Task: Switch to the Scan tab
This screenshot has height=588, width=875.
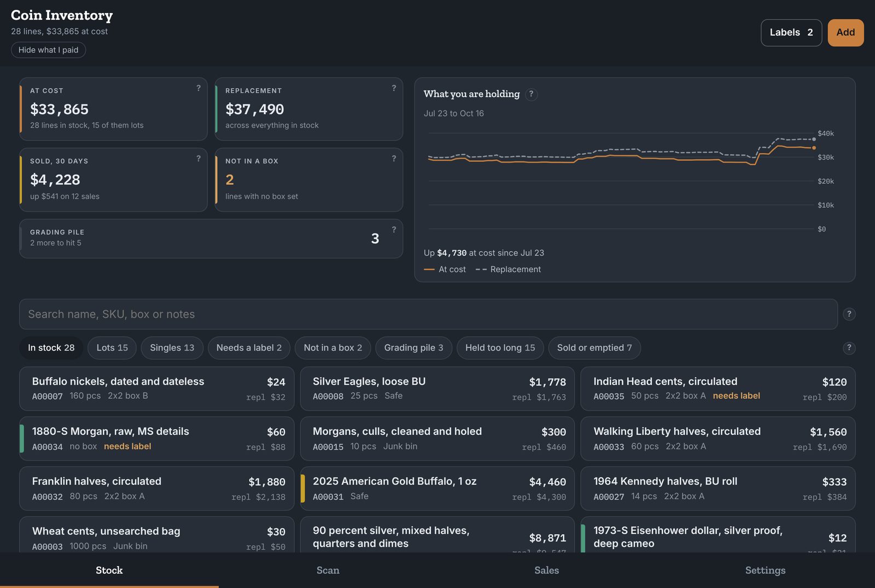Action: [x=328, y=570]
